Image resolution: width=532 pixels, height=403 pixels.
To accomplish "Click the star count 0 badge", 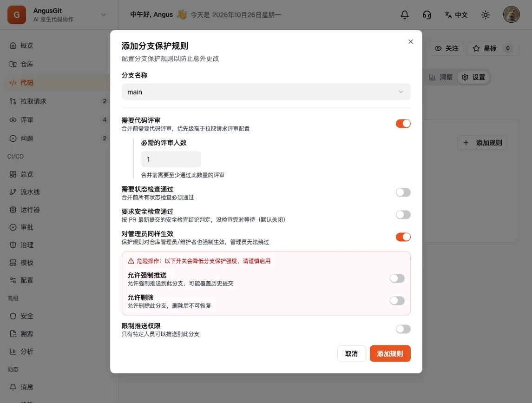I will (x=508, y=48).
